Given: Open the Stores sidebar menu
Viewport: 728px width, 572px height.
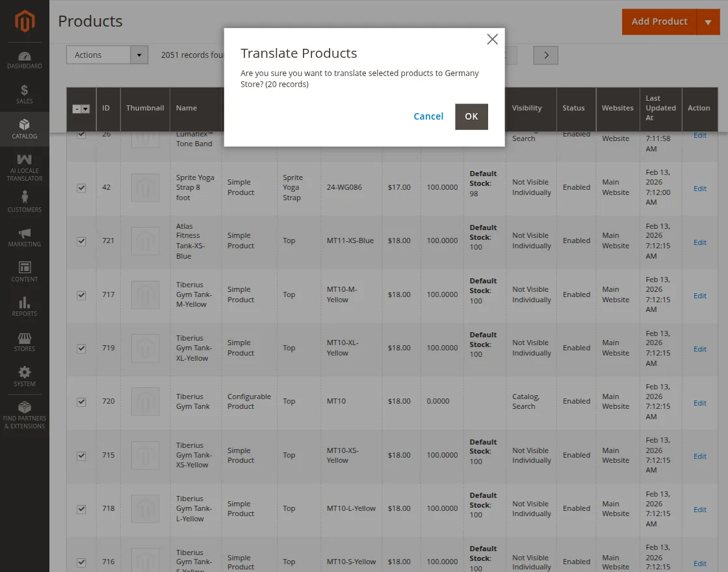Looking at the screenshot, I should pos(25,341).
